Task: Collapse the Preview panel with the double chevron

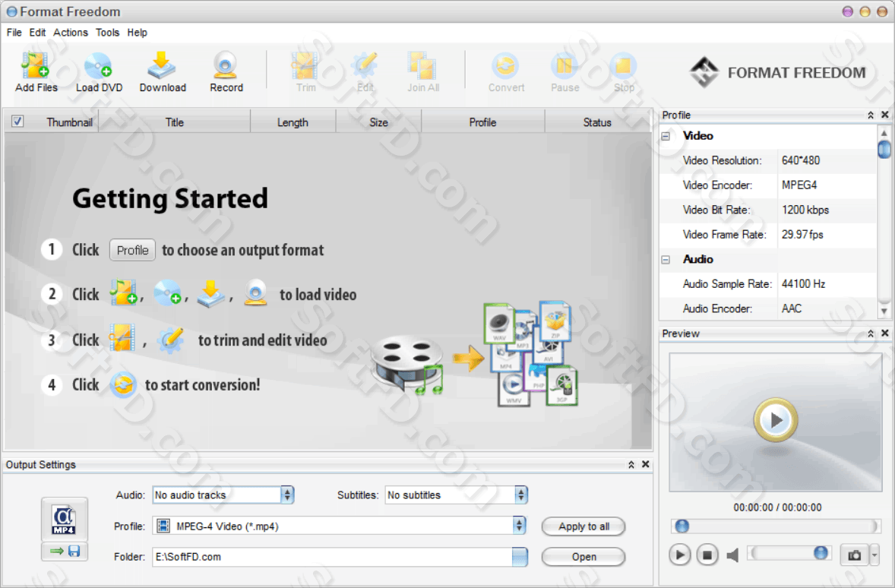Action: coord(871,334)
